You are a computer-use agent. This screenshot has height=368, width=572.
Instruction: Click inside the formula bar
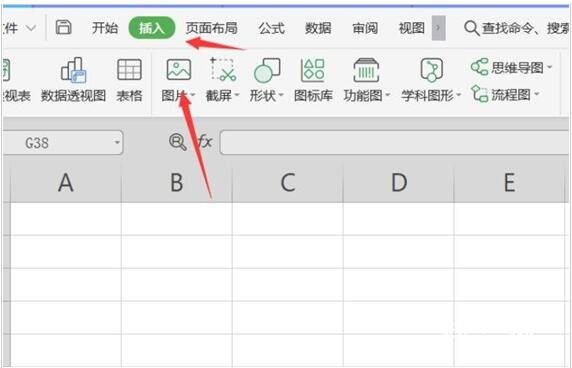coord(395,143)
